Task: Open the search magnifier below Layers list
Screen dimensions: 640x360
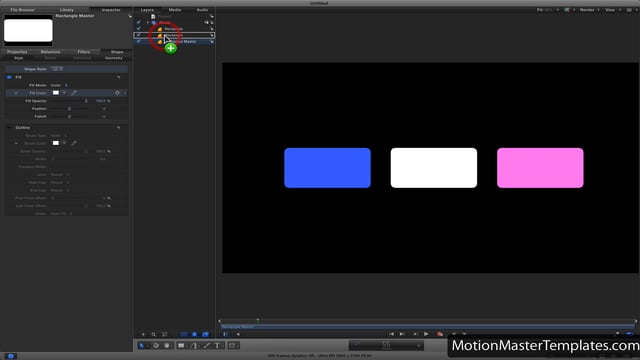Action: (154, 334)
